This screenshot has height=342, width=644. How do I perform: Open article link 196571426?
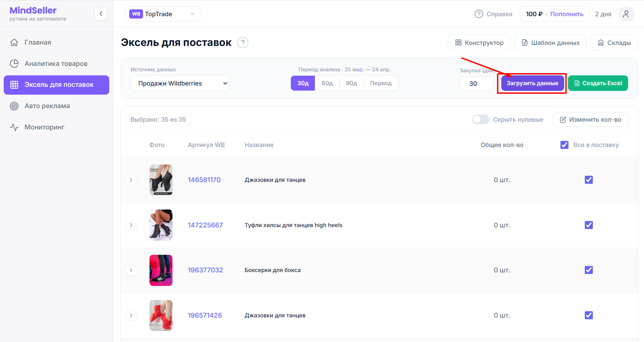click(205, 315)
